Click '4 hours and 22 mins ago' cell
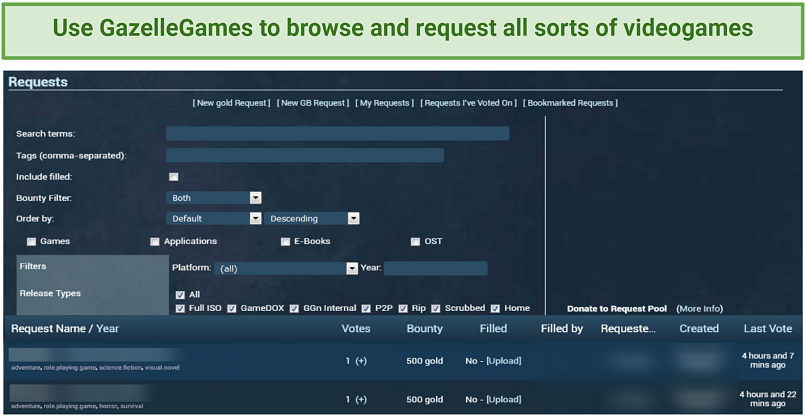This screenshot has height=416, width=806. (x=767, y=400)
